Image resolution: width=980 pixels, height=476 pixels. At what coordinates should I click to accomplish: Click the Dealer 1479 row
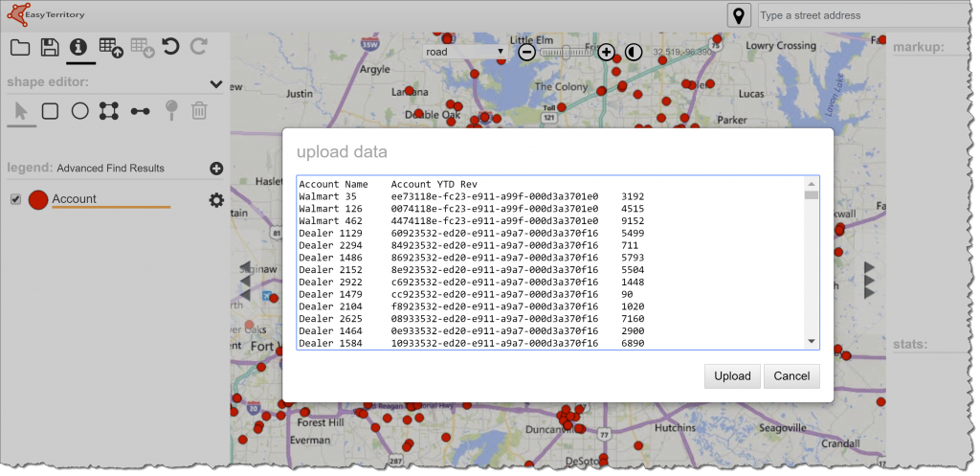[x=471, y=294]
